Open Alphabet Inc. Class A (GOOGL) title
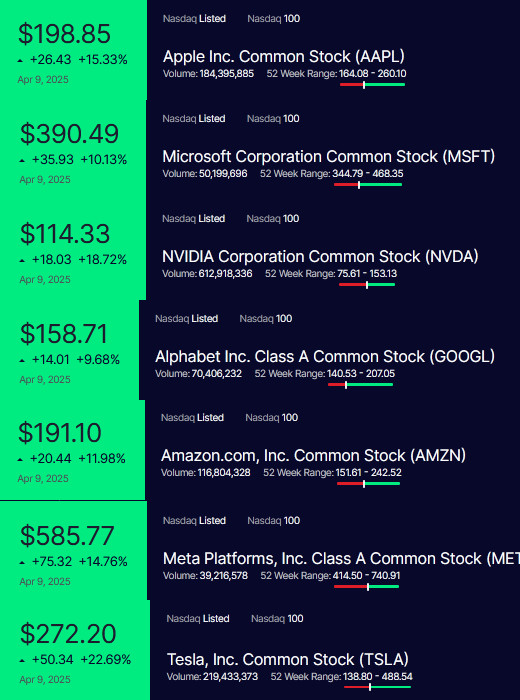520x700 pixels. [325, 357]
